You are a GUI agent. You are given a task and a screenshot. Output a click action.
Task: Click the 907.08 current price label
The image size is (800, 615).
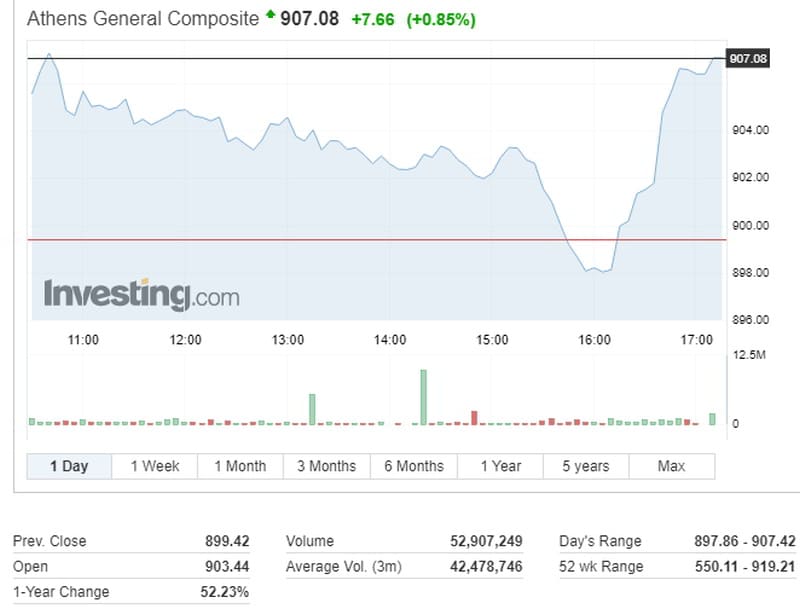(748, 58)
